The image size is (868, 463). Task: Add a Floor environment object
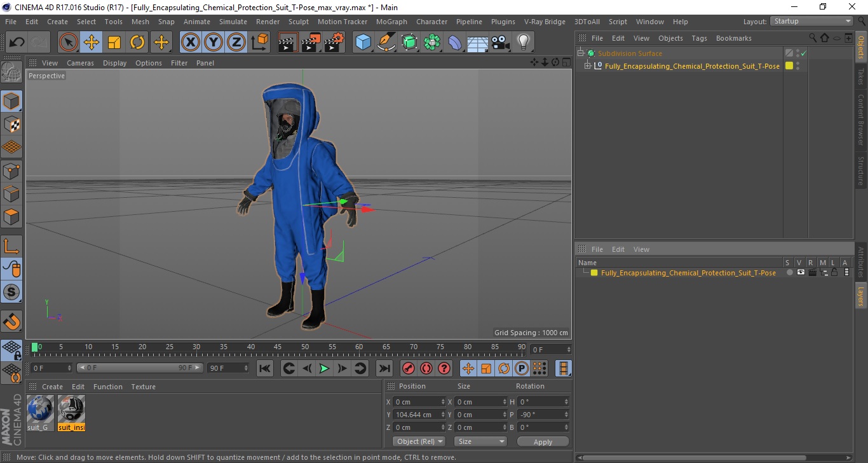(477, 43)
